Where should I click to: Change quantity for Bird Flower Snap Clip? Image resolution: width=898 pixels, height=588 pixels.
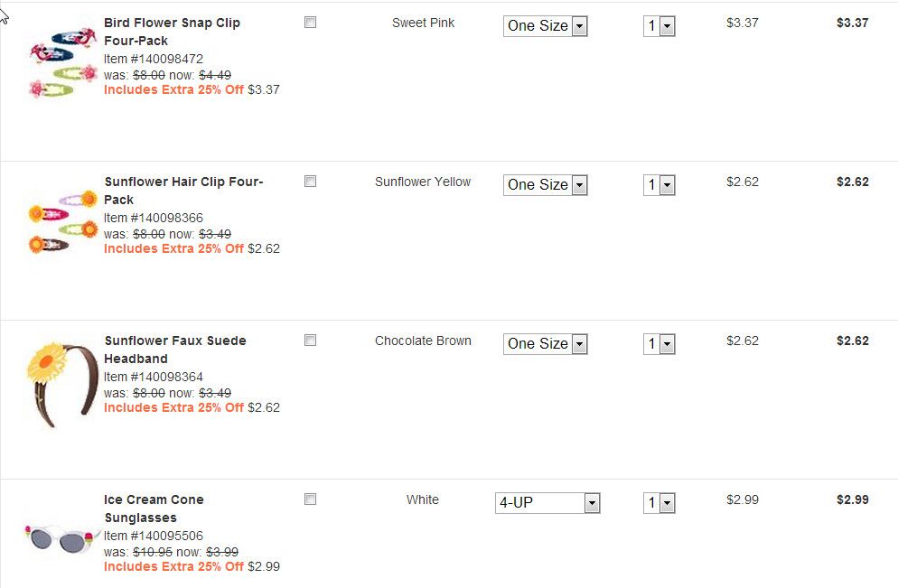[x=659, y=26]
